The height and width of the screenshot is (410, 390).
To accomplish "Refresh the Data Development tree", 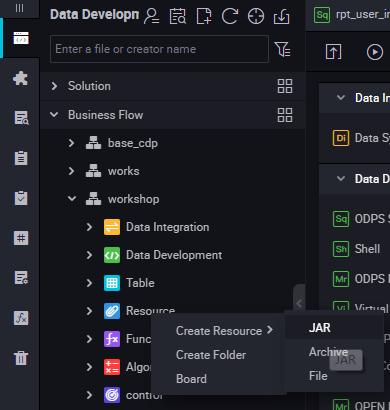I will click(230, 16).
